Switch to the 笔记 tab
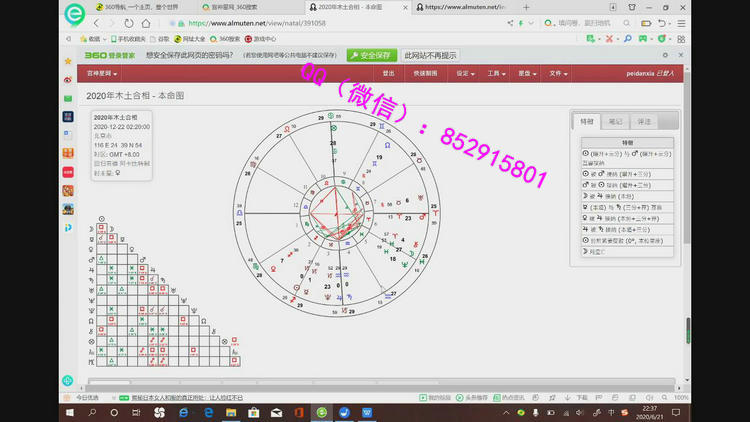The width and height of the screenshot is (750, 422). coord(615,121)
